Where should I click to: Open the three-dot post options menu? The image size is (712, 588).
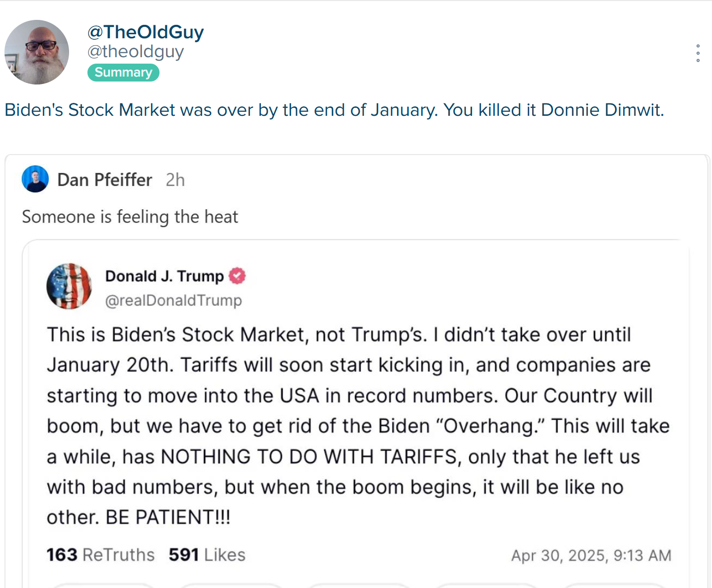[x=698, y=53]
